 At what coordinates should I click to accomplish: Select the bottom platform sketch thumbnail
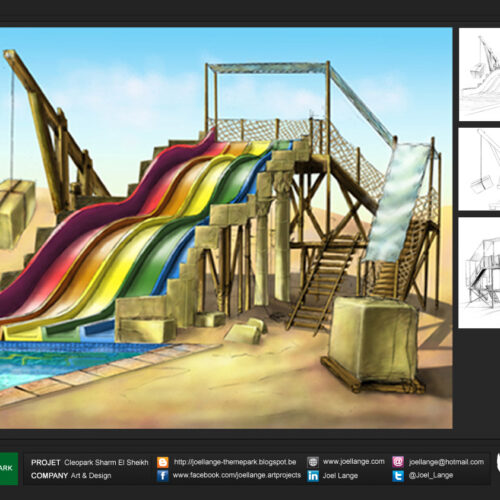click(480, 273)
